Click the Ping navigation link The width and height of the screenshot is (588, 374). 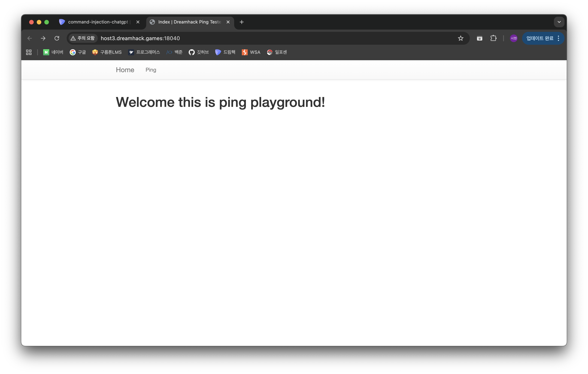[x=151, y=70]
